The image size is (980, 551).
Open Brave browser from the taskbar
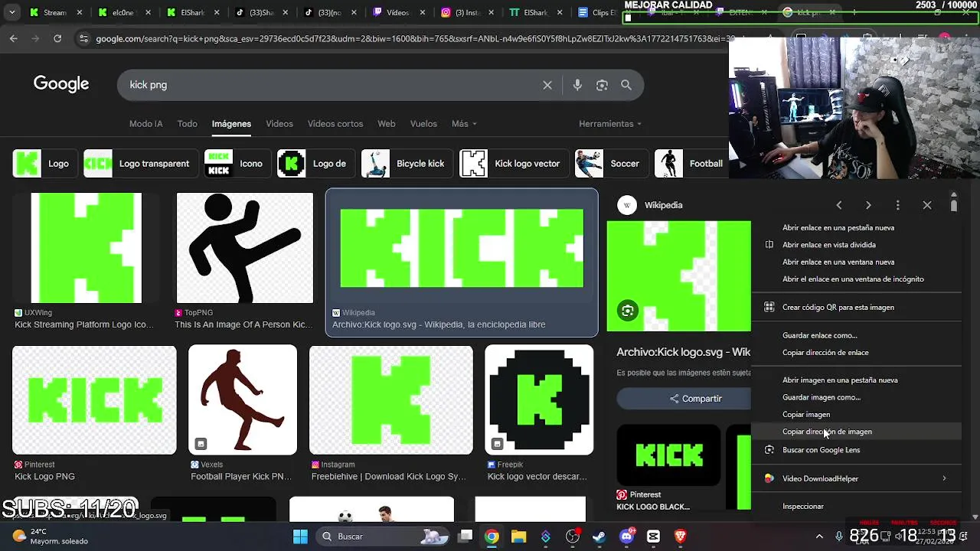tap(680, 536)
